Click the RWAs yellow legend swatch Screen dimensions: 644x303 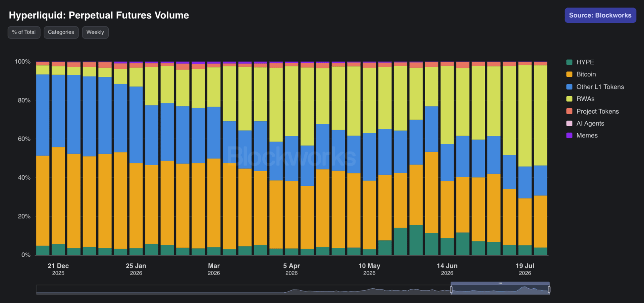[569, 99]
